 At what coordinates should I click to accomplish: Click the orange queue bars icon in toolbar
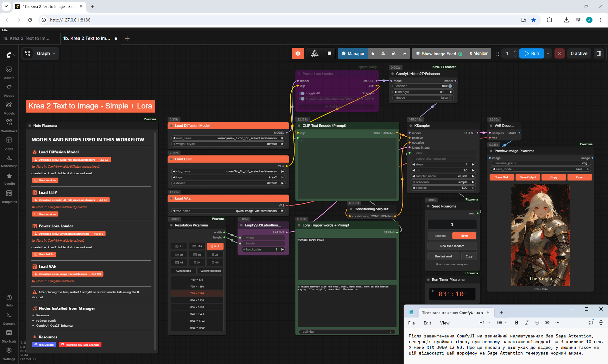pos(298,53)
